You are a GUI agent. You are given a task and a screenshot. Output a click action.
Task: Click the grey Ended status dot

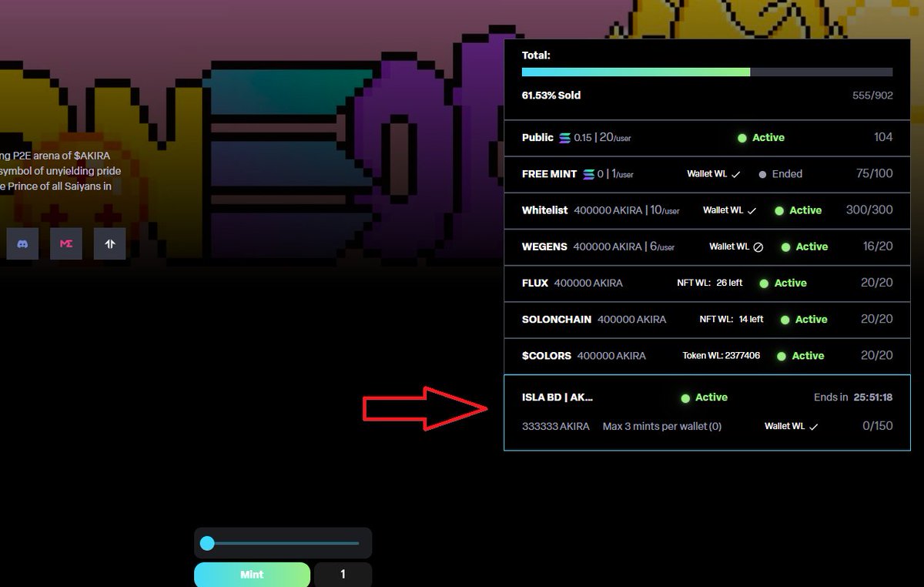click(x=762, y=174)
